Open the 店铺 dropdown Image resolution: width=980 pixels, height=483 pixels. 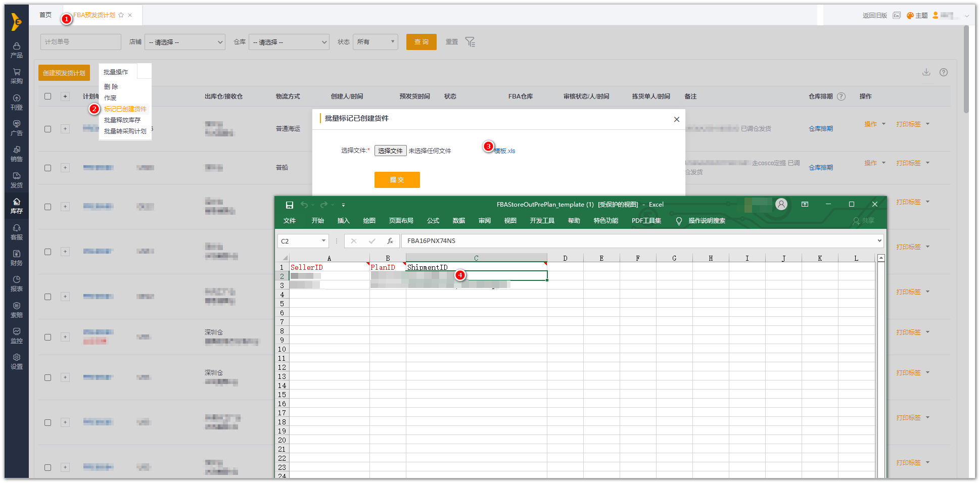[x=185, y=42]
